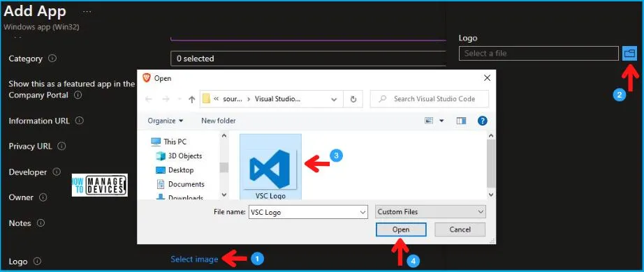Click navigation pane scroll down arrow
The height and width of the screenshot is (272, 644).
224,195
